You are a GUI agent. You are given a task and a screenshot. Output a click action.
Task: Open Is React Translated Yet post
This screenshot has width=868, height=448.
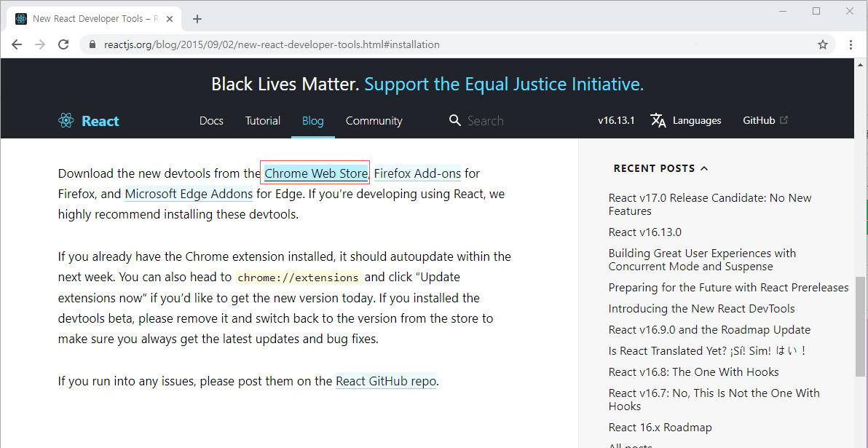[708, 350]
